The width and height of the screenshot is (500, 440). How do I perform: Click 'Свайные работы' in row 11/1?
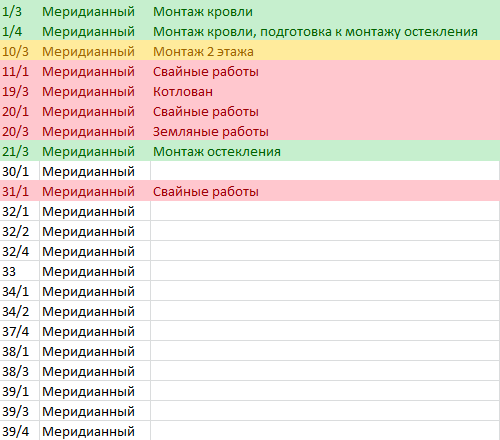(325, 70)
